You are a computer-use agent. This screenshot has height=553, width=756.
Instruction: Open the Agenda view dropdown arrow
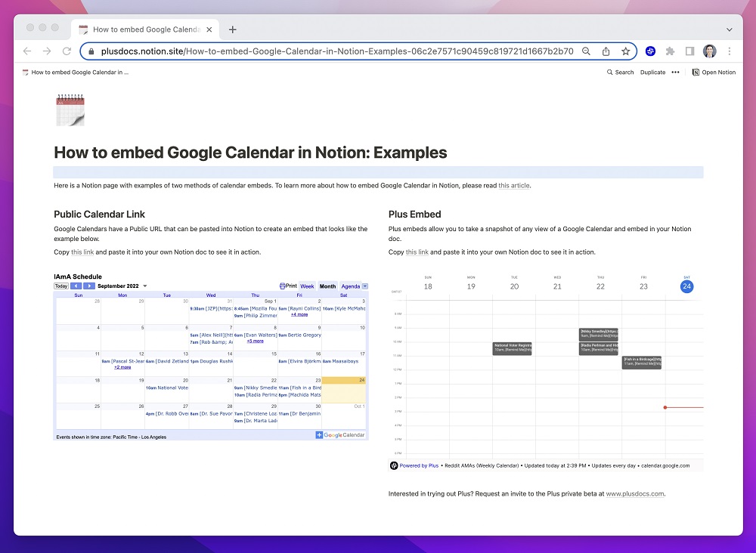coord(364,286)
